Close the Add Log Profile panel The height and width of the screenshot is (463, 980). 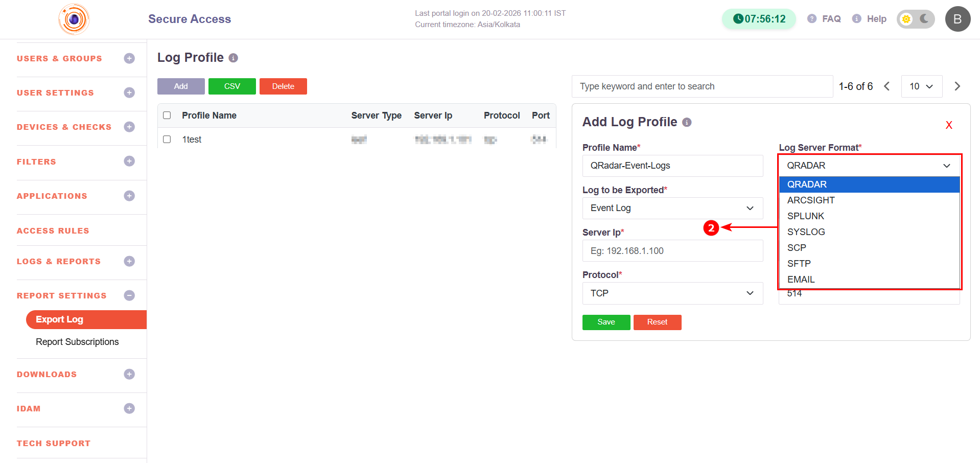(x=948, y=125)
